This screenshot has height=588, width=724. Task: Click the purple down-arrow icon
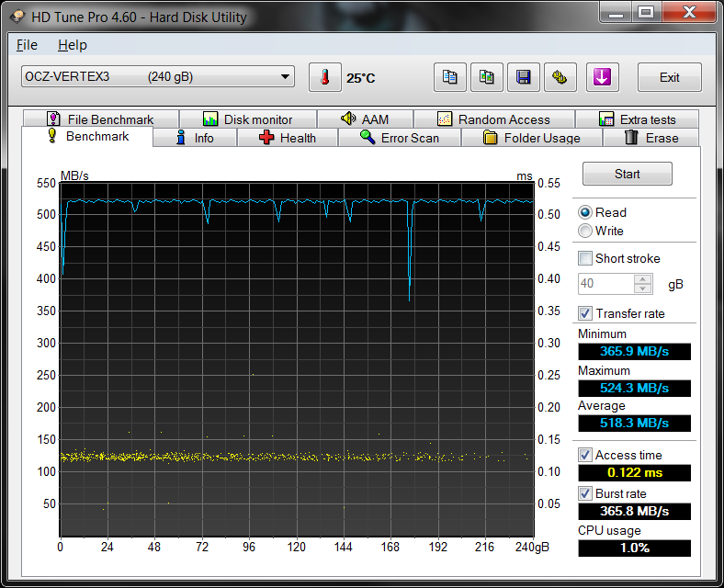pos(601,77)
